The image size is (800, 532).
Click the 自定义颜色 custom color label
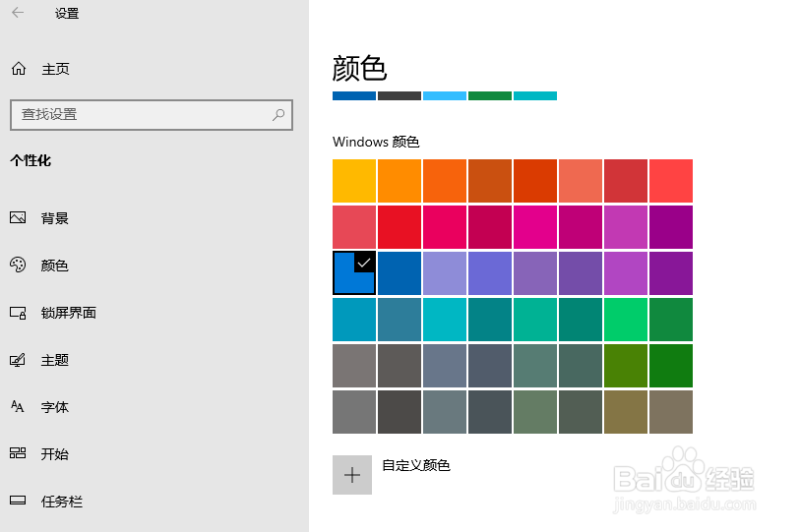pos(416,466)
